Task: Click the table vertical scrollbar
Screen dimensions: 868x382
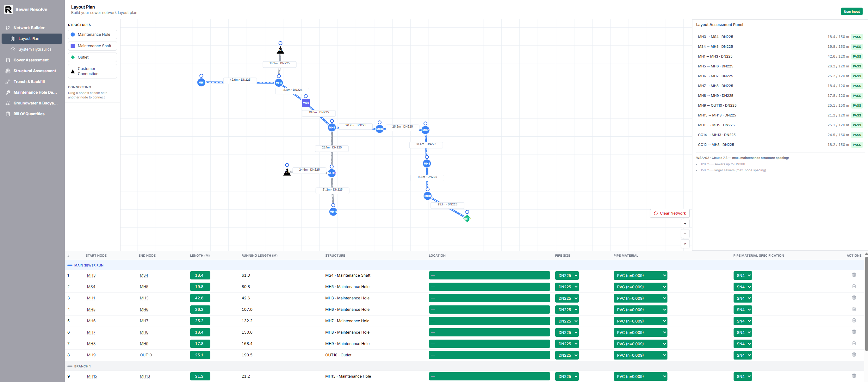Action: 866,304
